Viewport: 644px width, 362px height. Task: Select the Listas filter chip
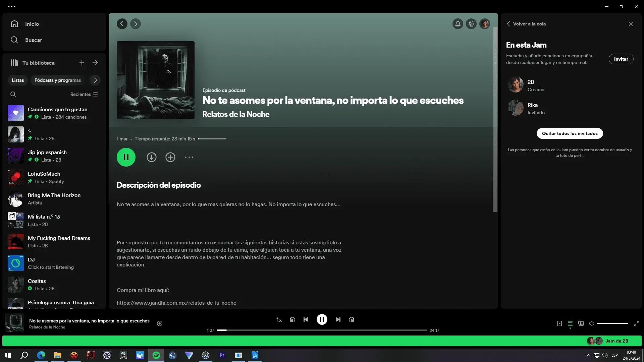(x=18, y=80)
